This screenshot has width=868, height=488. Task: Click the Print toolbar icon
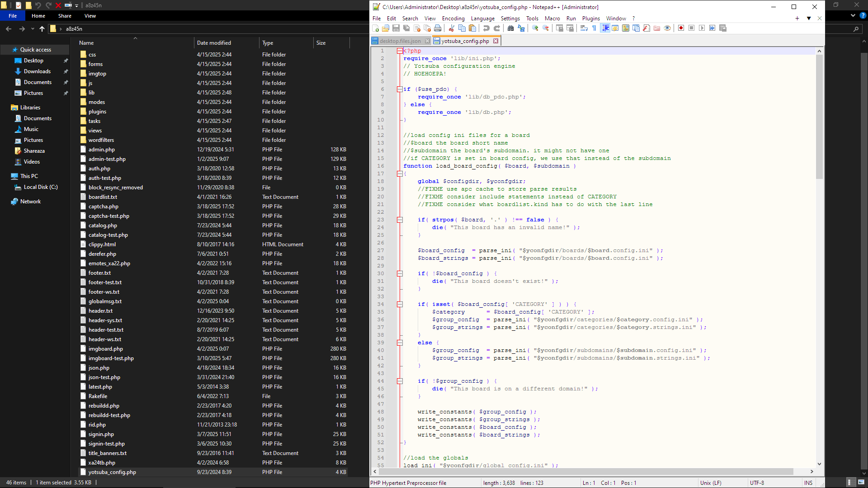[x=438, y=28]
